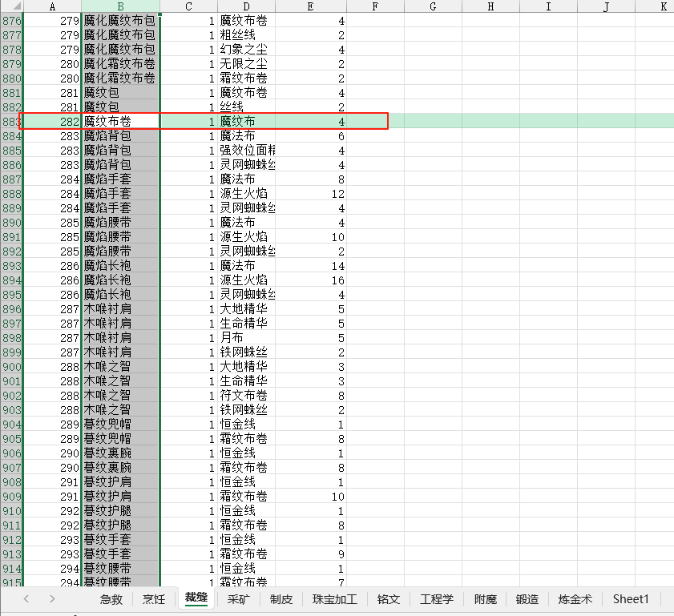Switch to the 烹饪 sheet tab

[154, 599]
